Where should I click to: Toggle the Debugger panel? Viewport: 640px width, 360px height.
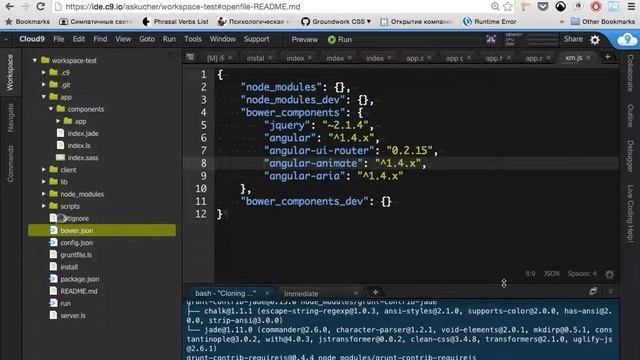coord(630,156)
